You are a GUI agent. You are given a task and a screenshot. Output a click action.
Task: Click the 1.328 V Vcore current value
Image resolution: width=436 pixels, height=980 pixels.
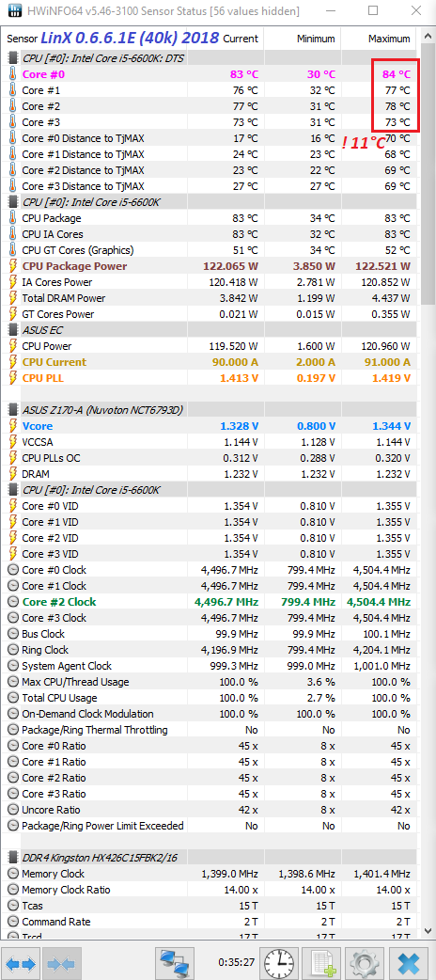pyautogui.click(x=240, y=426)
